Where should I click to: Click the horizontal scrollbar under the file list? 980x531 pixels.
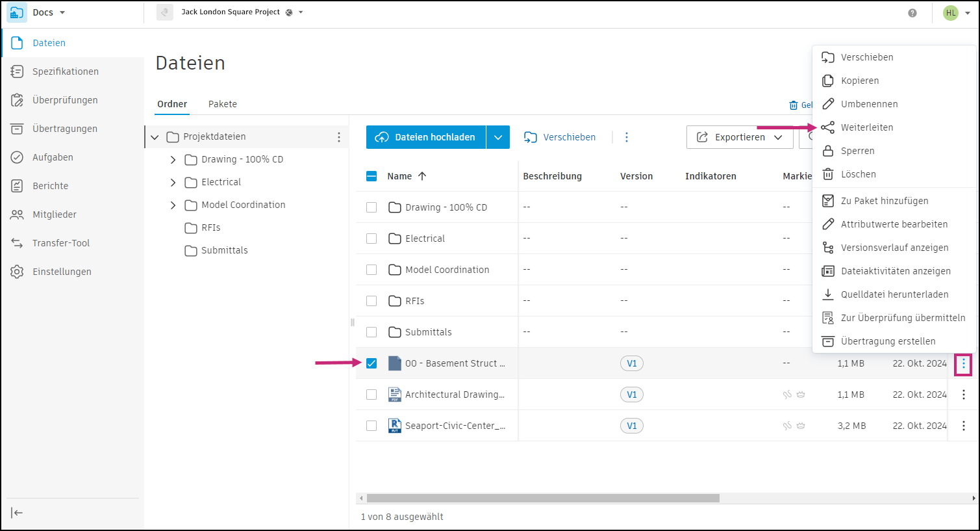[543, 499]
